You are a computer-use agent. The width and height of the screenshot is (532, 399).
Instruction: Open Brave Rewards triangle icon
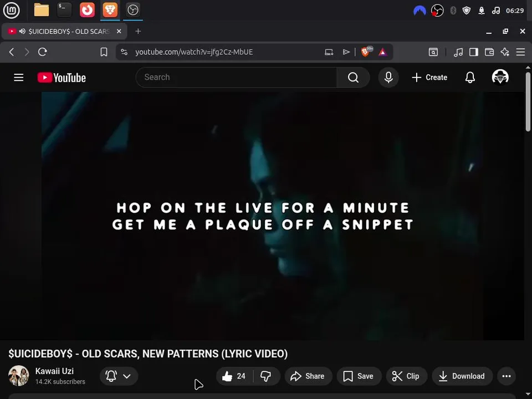383,52
